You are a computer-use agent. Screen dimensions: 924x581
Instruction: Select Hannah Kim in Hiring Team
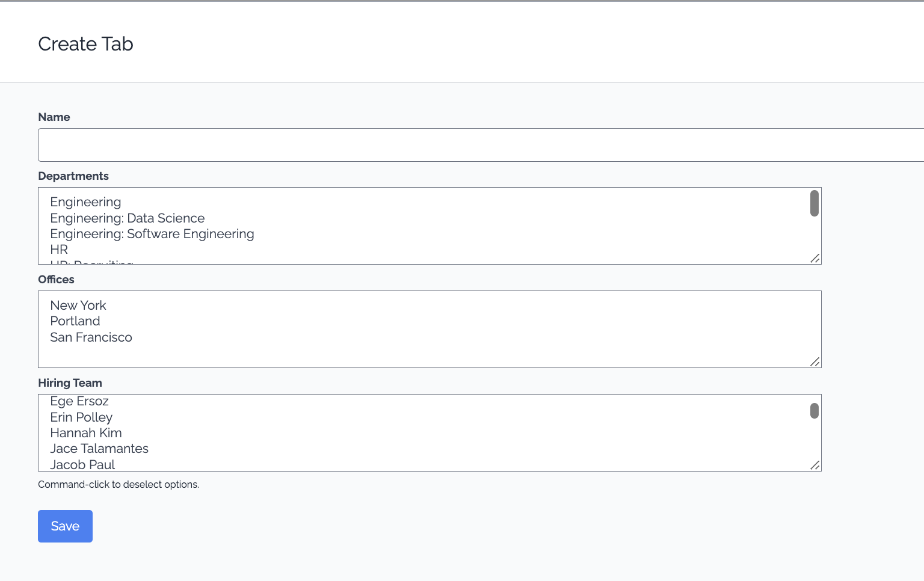click(86, 433)
